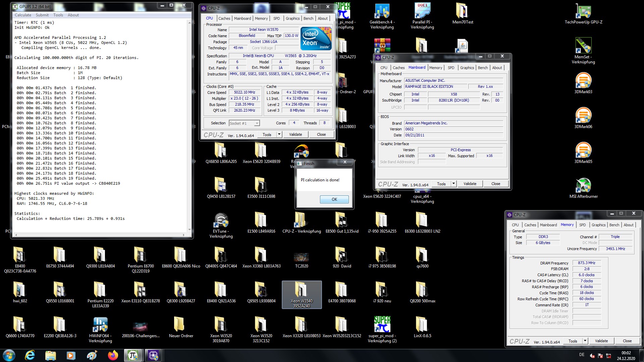
Task: Open About menu in GPUPI
Action: click(x=73, y=15)
